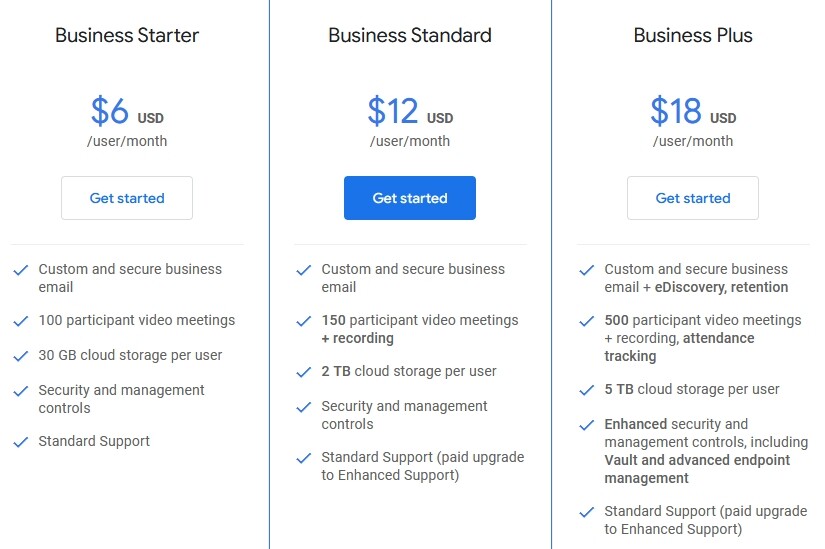This screenshot has width=825, height=549.
Task: Select the Business Plus plan heading
Action: coord(693,36)
